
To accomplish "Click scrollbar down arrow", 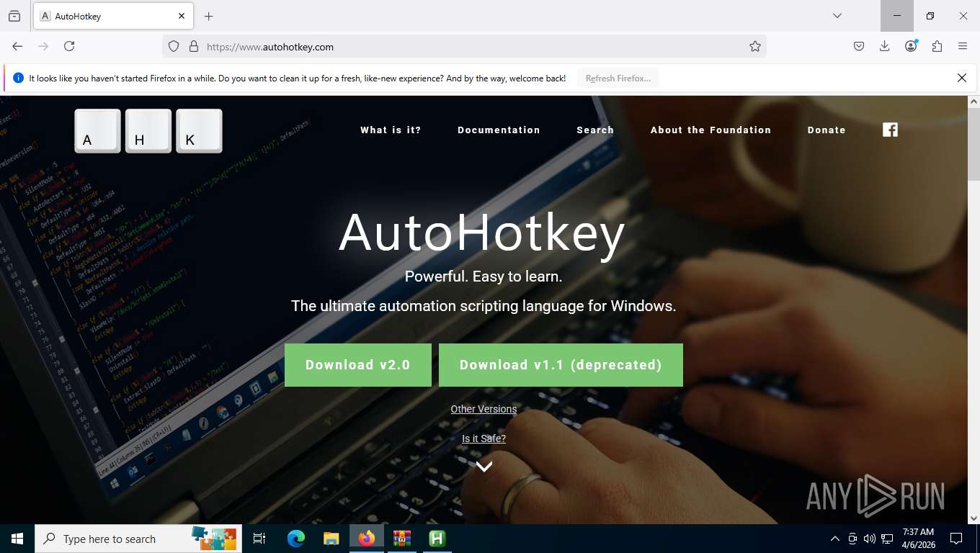I will tap(974, 518).
